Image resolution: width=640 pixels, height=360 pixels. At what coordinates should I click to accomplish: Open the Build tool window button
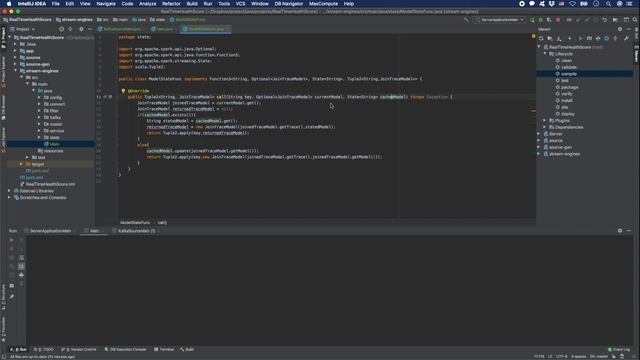click(x=187, y=349)
